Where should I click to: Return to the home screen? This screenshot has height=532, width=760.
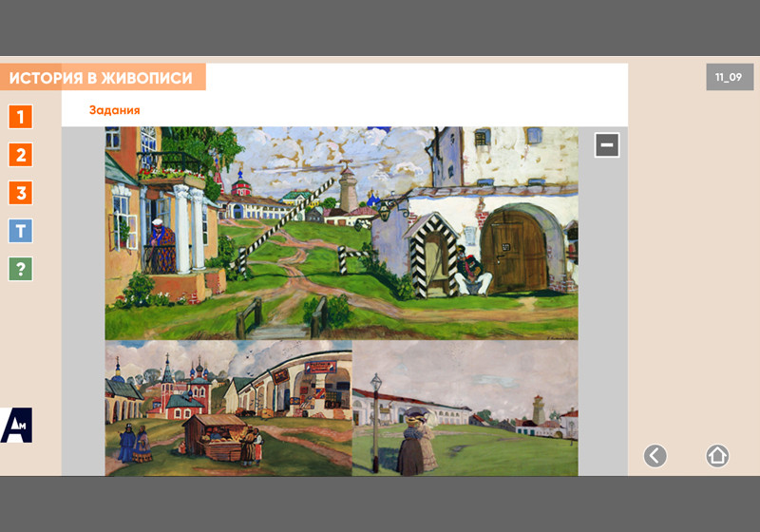pos(717,456)
